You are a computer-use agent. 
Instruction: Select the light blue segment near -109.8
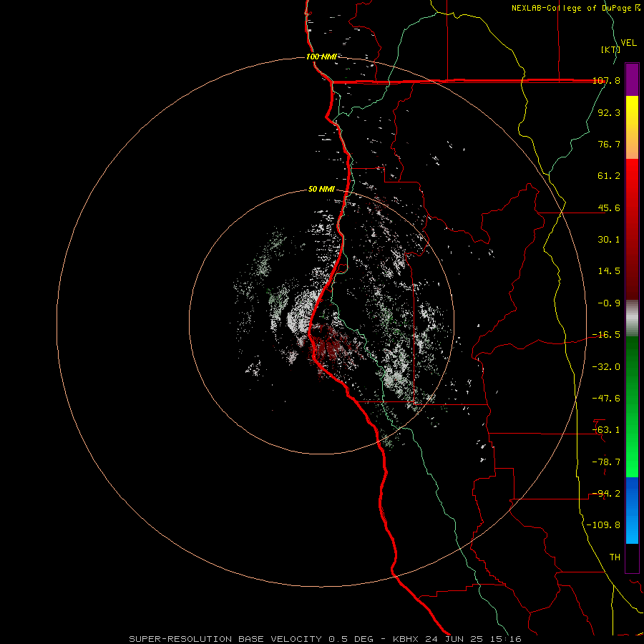point(632,527)
